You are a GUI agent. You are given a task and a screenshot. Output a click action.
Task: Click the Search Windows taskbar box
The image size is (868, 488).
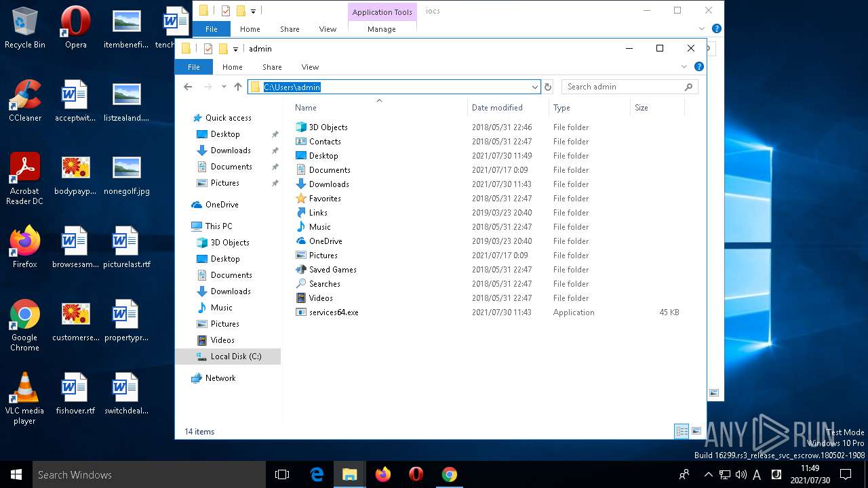point(149,474)
